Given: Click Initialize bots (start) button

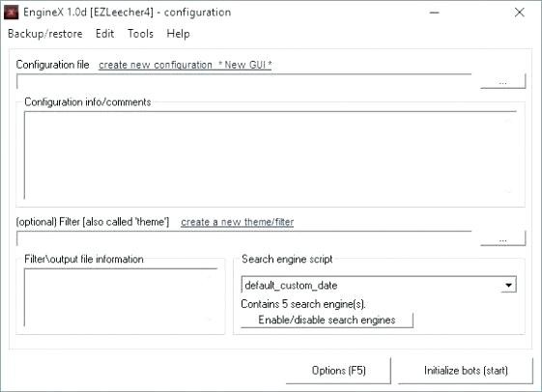Looking at the screenshot, I should [466, 371].
